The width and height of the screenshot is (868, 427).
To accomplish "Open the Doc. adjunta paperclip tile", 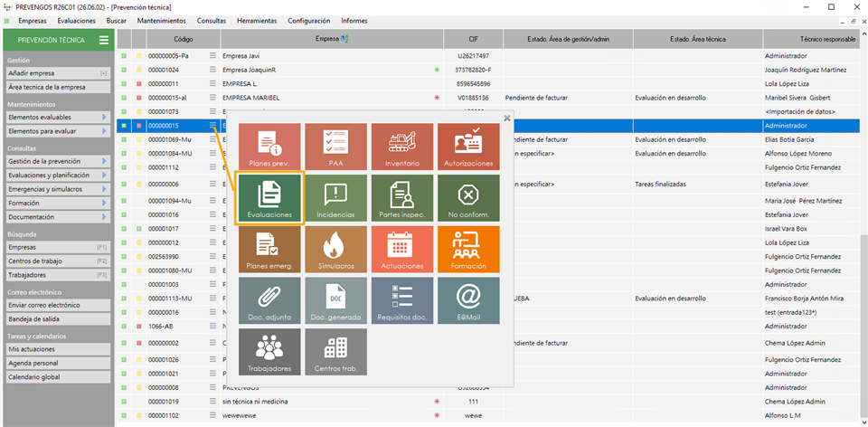I will [x=269, y=300].
